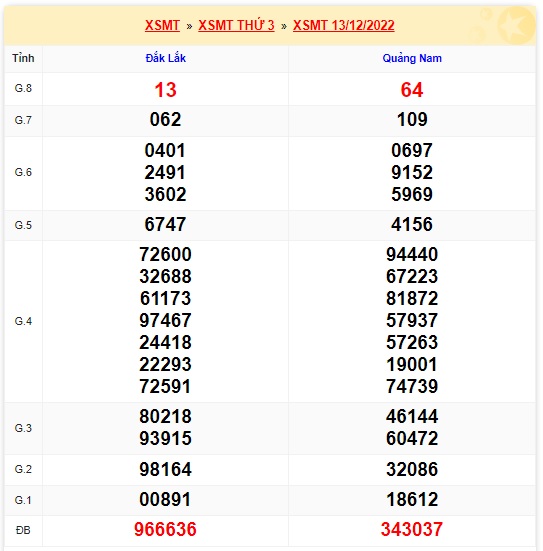Select the number 81872
The height and width of the screenshot is (551, 543).
(x=412, y=298)
